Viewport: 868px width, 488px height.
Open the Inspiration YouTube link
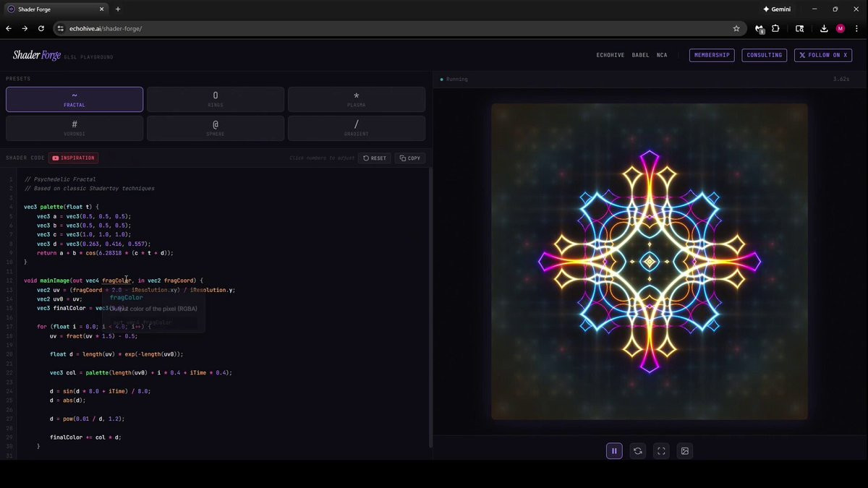73,158
